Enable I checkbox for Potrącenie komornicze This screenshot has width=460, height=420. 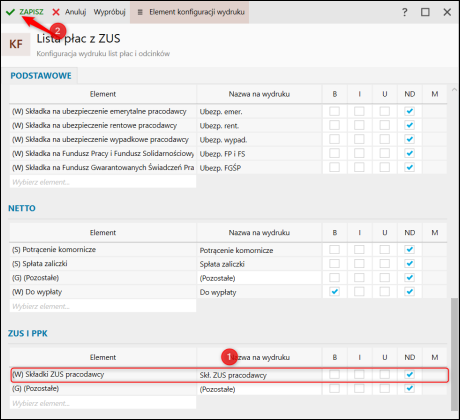[x=359, y=250]
